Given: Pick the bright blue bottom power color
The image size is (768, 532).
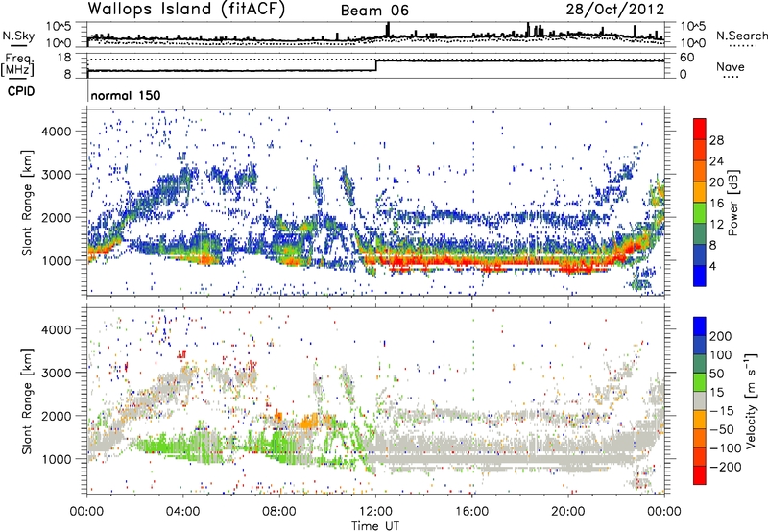Looking at the screenshot, I should tap(700, 276).
